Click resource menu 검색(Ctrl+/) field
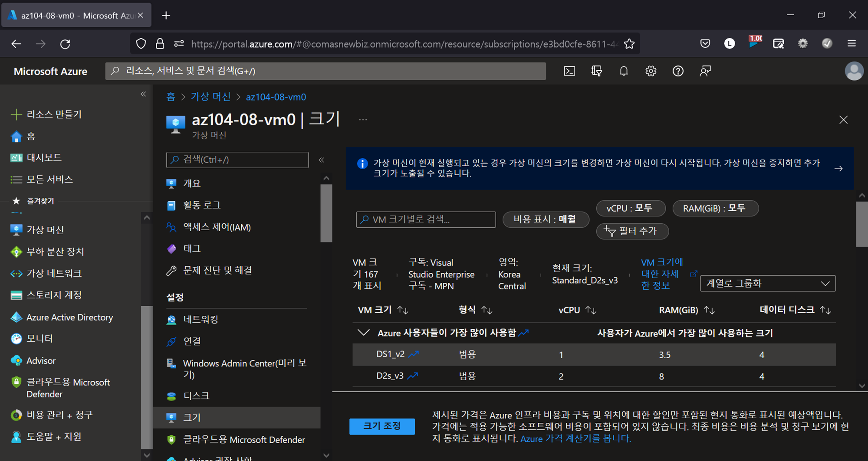The height and width of the screenshot is (461, 868). tap(237, 160)
